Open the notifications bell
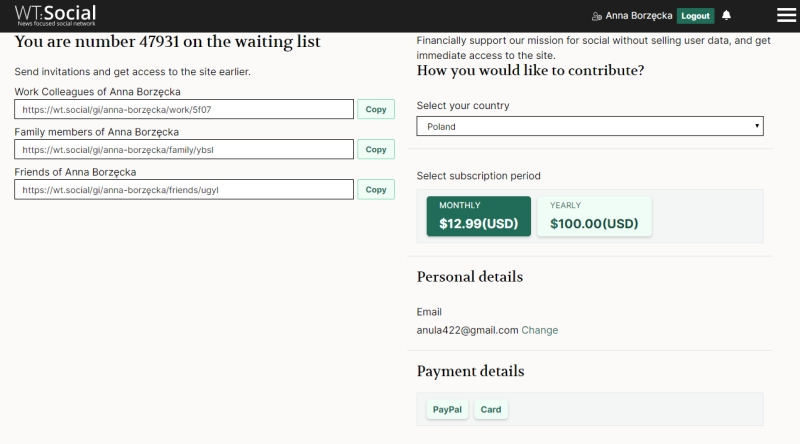800x444 pixels. point(726,15)
